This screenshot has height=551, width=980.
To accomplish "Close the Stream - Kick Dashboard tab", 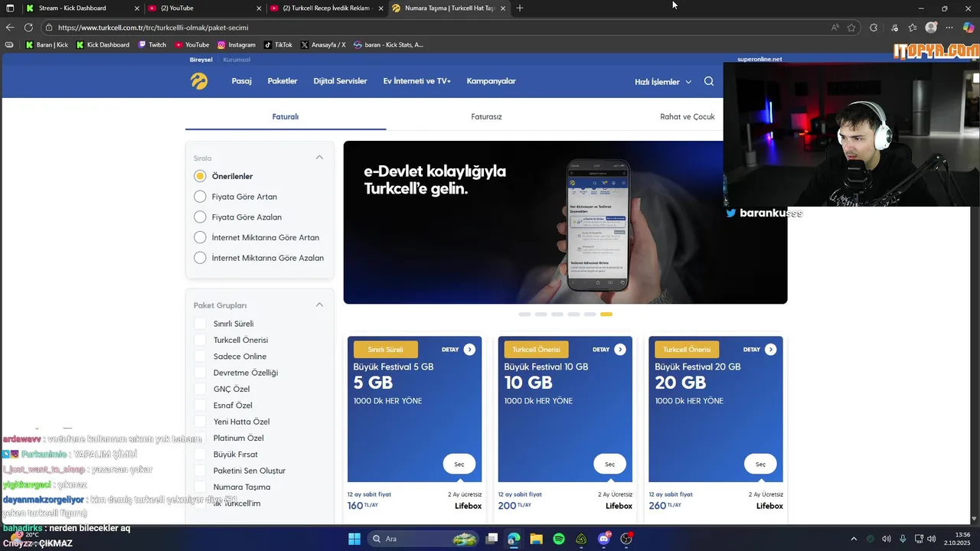I will pyautogui.click(x=137, y=8).
